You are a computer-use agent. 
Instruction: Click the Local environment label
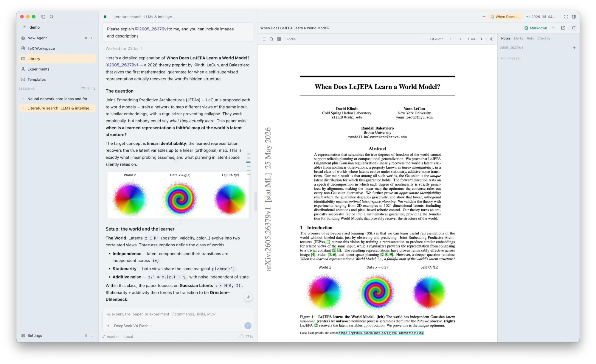[x=128, y=337]
